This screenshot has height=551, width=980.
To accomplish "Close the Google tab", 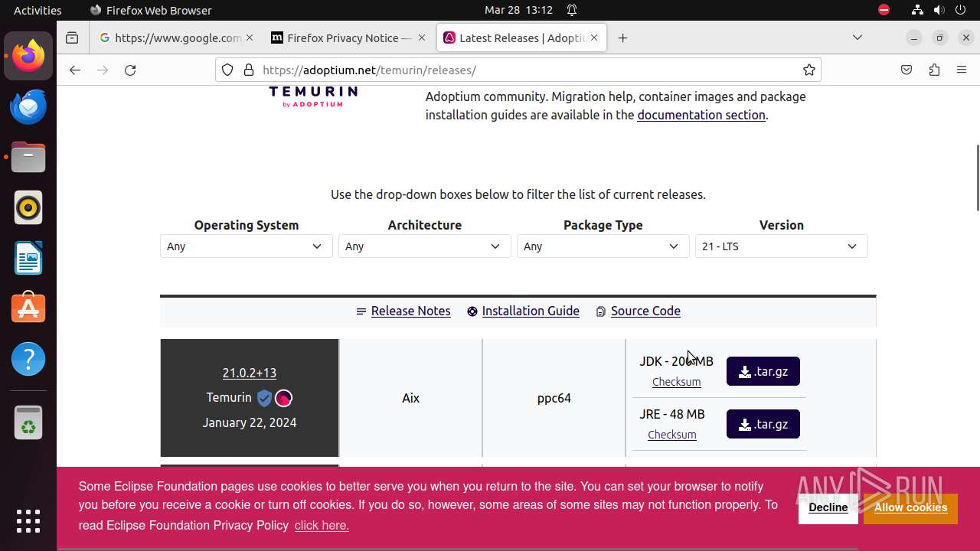I will [x=250, y=37].
